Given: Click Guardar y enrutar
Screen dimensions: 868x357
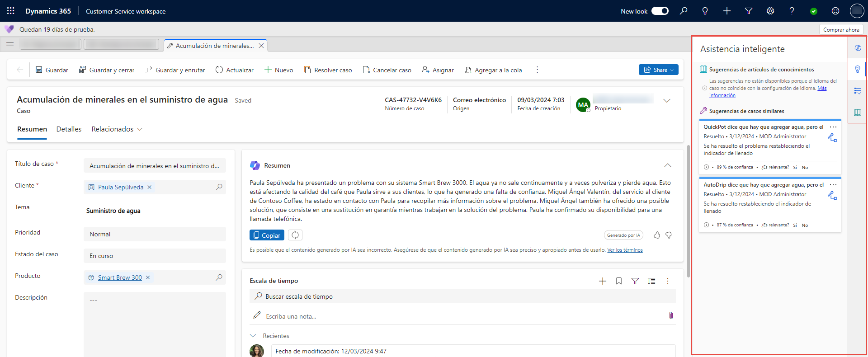Looking at the screenshot, I should (175, 70).
